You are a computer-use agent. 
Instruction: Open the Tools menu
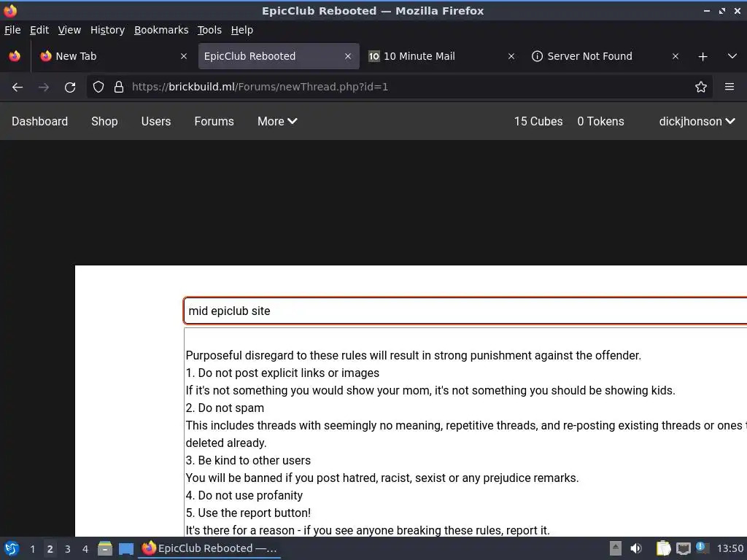coord(209,30)
